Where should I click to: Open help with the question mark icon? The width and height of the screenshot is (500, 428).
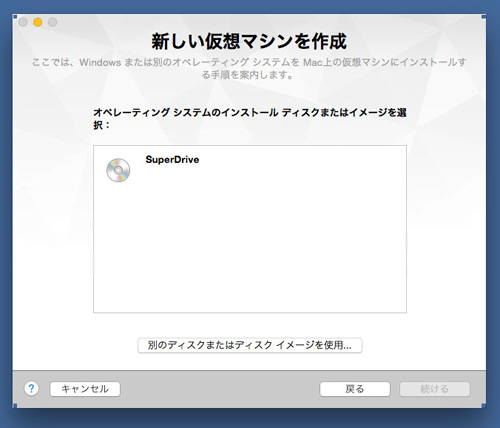pyautogui.click(x=31, y=389)
